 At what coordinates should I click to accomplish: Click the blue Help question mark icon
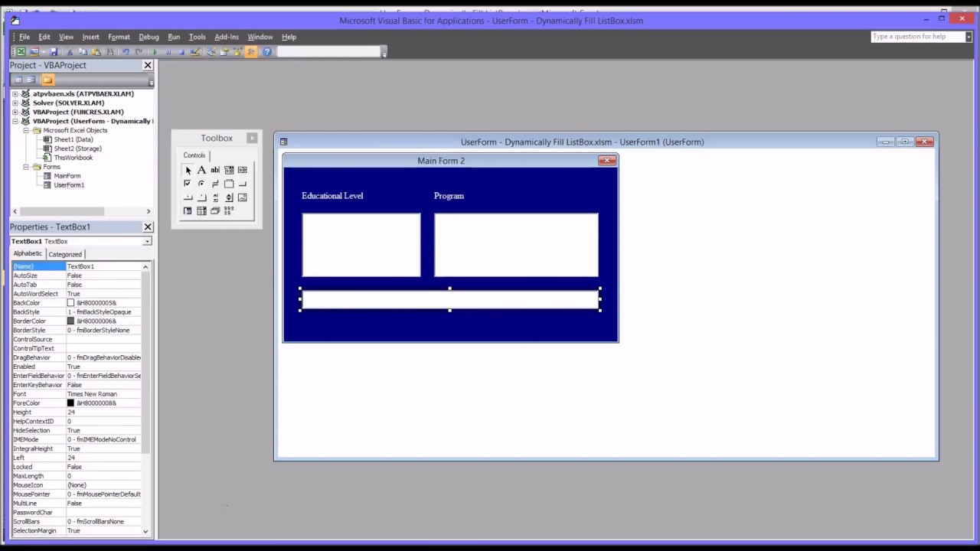(x=267, y=52)
